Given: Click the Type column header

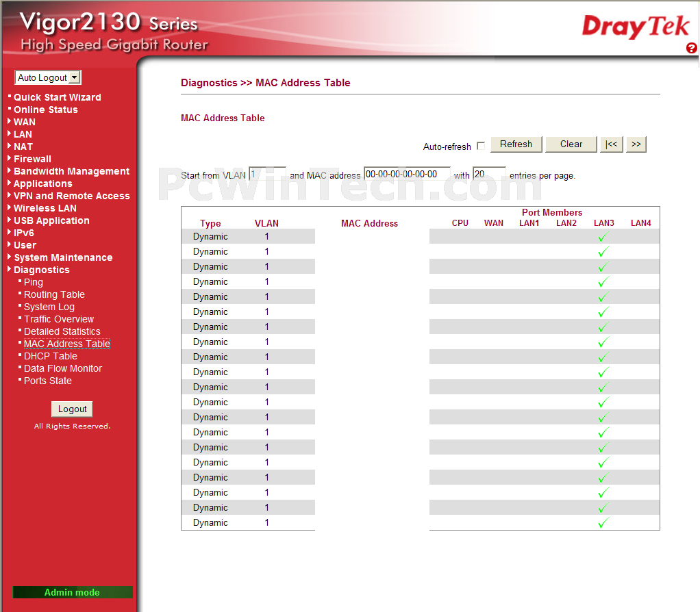Looking at the screenshot, I should [210, 223].
